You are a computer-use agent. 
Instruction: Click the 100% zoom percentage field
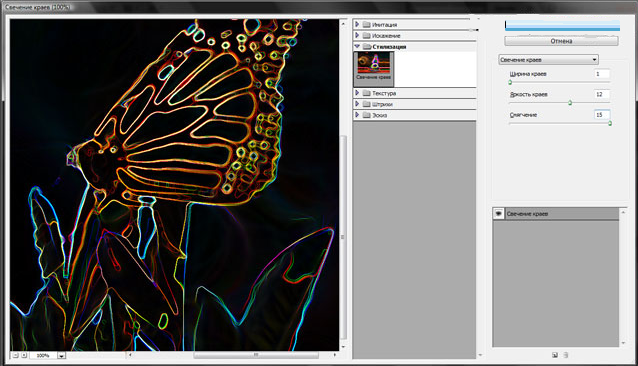tap(43, 355)
